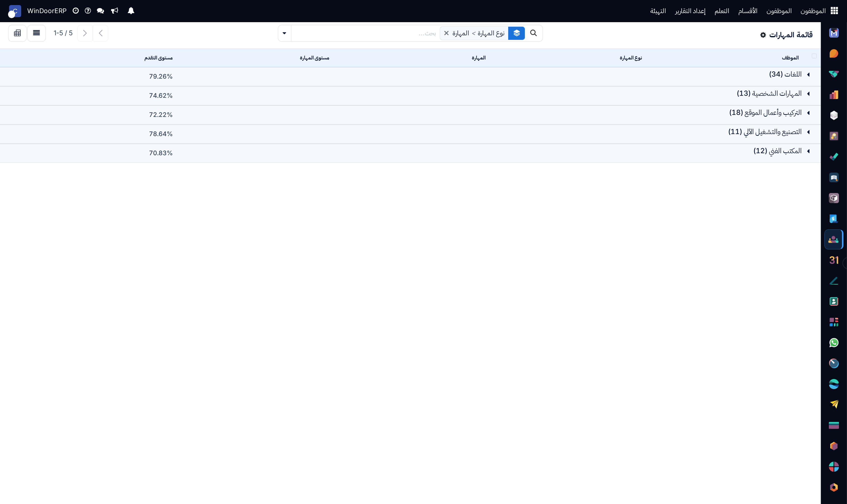Open the chat conversations icon
Viewport: 847px width, 504px height.
[100, 11]
